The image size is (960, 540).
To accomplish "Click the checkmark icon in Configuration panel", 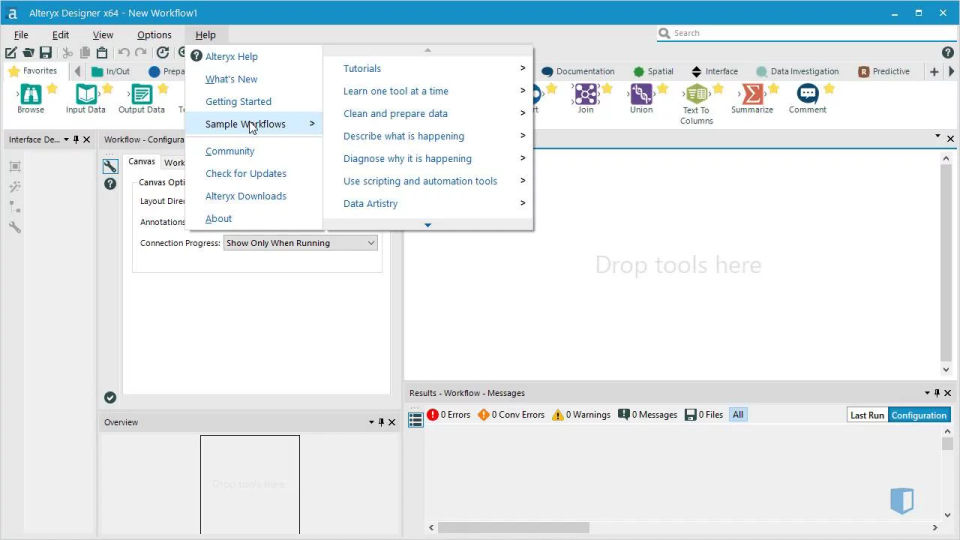I will click(110, 397).
